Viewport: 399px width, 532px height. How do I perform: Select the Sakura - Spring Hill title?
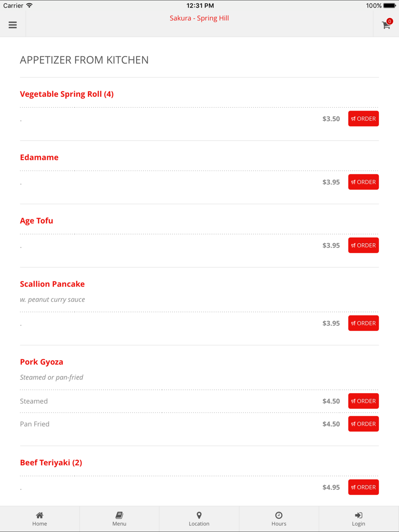tap(199, 18)
